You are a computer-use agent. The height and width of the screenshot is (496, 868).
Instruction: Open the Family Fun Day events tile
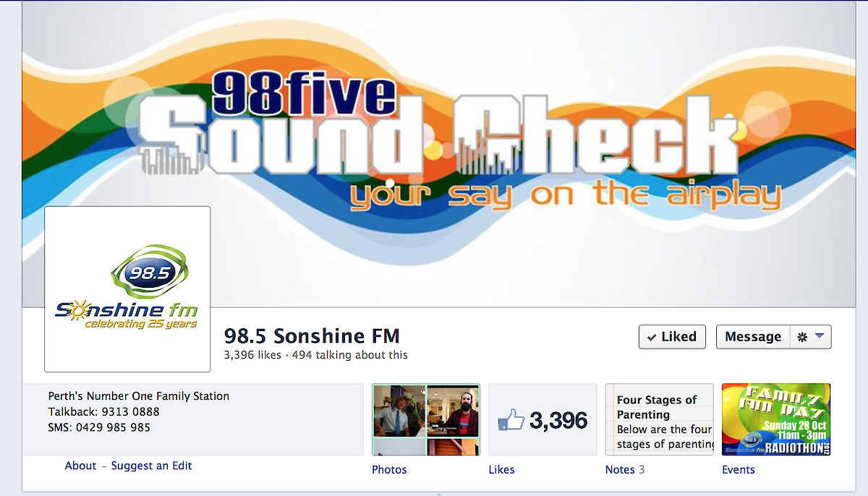coord(776,419)
